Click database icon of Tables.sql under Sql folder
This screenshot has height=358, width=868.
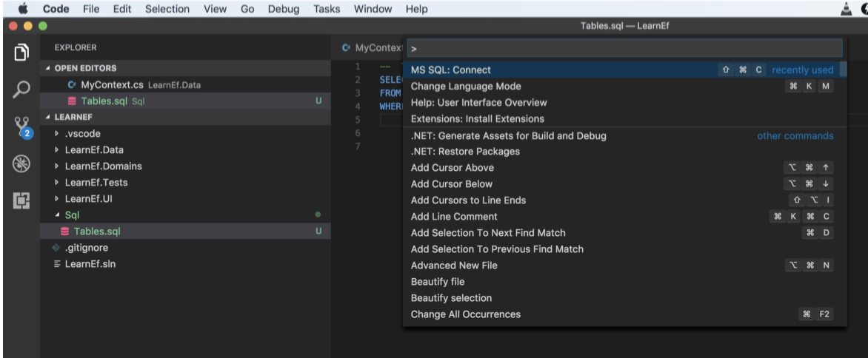tap(64, 232)
